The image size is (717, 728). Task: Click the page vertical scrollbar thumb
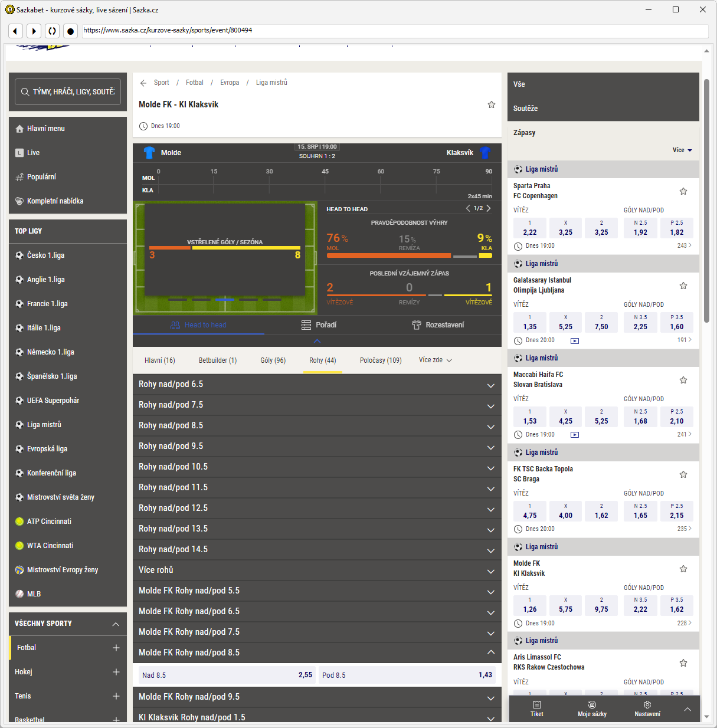pyautogui.click(x=706, y=201)
